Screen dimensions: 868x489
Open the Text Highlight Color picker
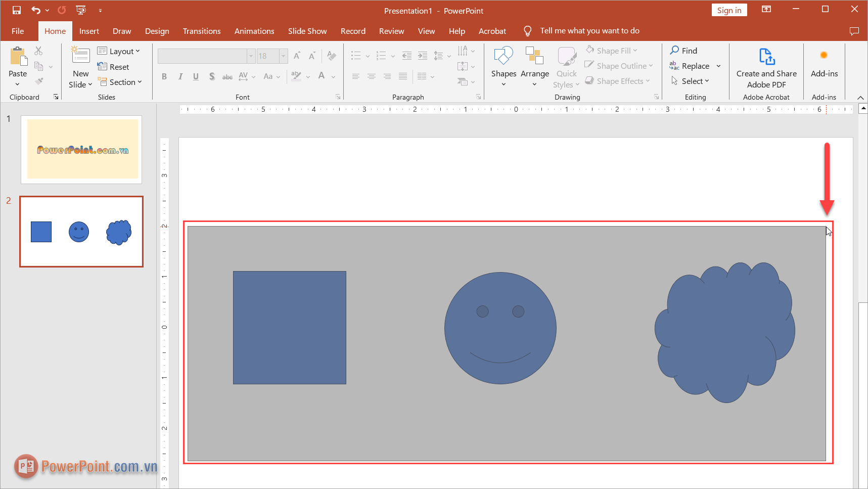pos(297,76)
